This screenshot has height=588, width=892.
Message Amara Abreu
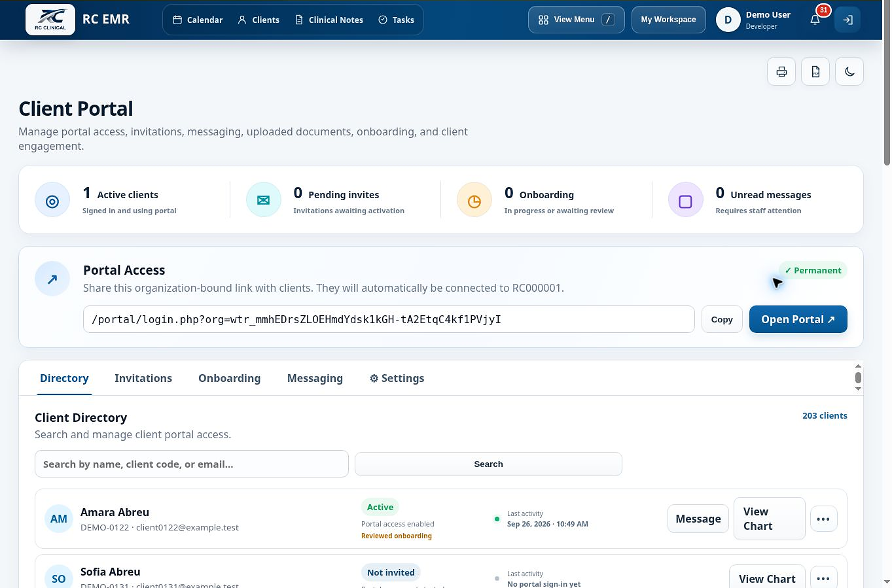click(698, 519)
